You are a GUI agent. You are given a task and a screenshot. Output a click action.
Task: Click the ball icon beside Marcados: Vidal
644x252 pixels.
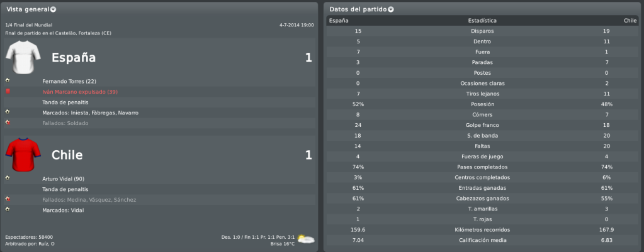tap(8, 209)
